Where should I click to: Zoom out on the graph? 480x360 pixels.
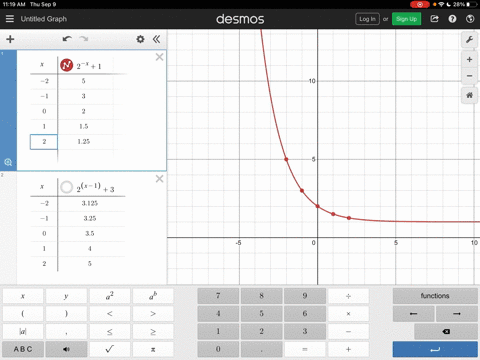tap(469, 76)
